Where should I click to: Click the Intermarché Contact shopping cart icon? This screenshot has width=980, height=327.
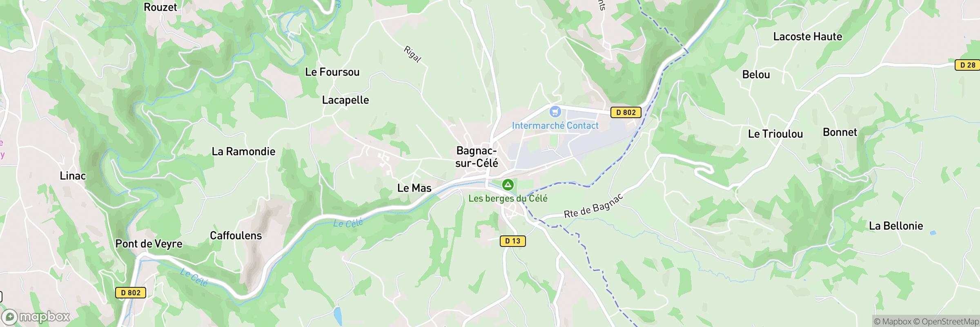pos(555,112)
